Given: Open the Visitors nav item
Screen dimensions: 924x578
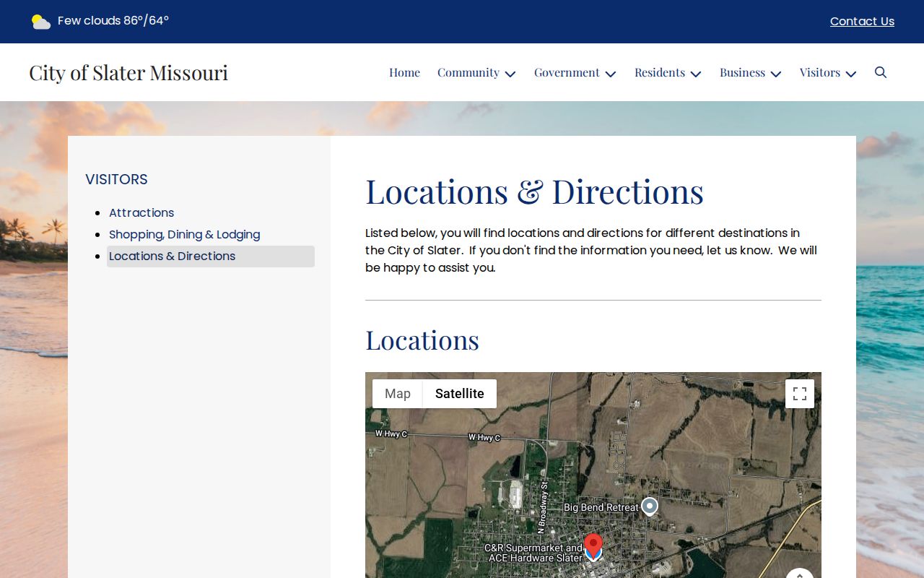Looking at the screenshot, I should (820, 72).
